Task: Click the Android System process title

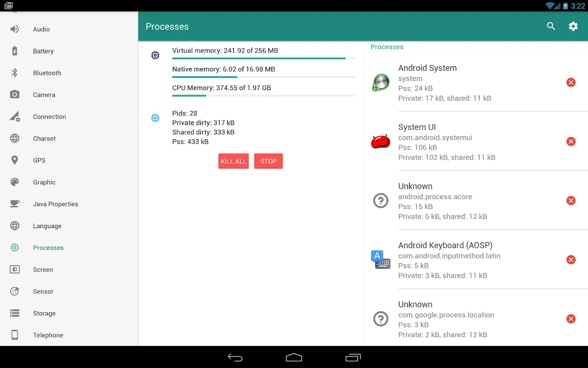Action: click(x=427, y=68)
